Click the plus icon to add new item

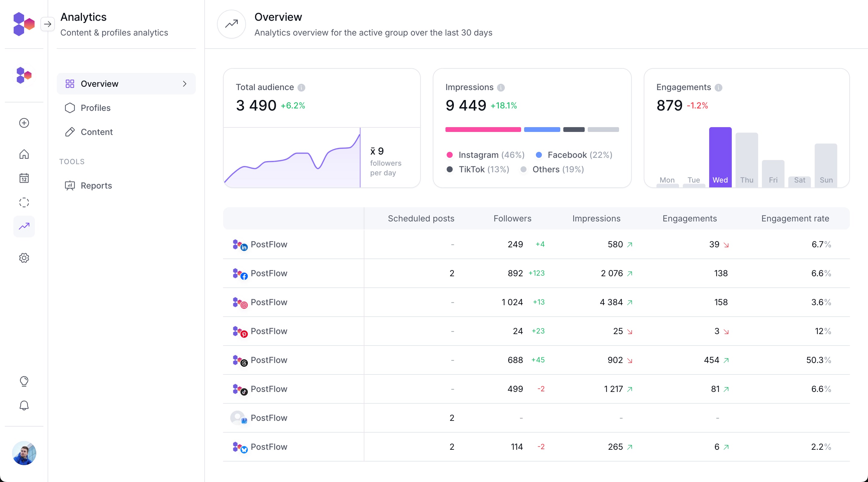click(x=24, y=123)
